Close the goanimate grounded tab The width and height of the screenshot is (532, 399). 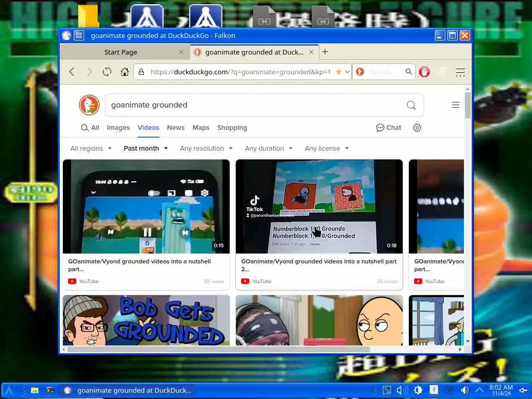[x=311, y=52]
